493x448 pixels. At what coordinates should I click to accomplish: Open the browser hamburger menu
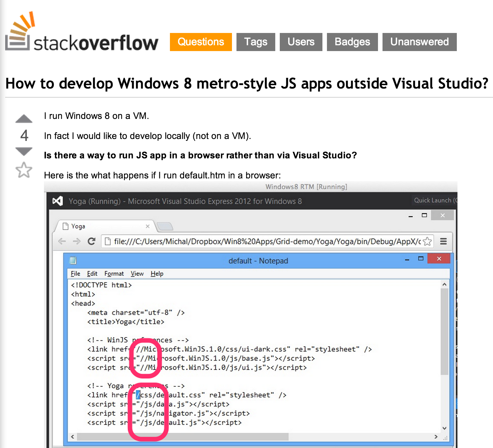tap(444, 241)
